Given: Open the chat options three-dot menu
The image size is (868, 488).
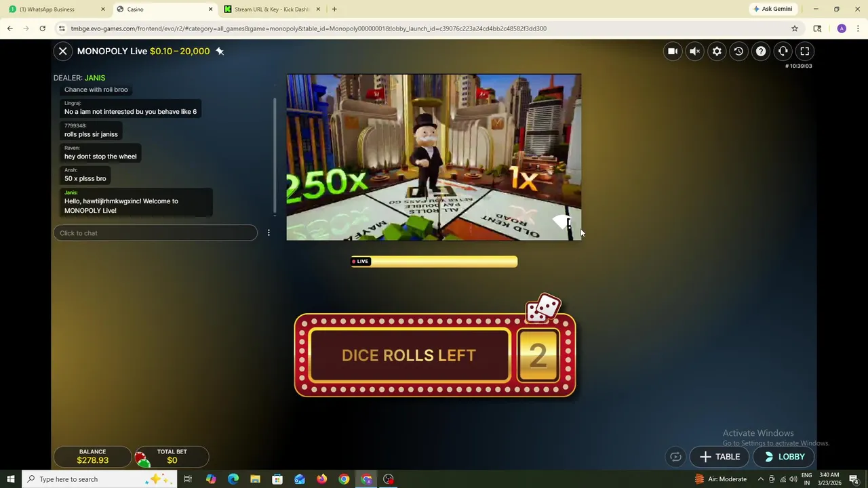Looking at the screenshot, I should [269, 233].
